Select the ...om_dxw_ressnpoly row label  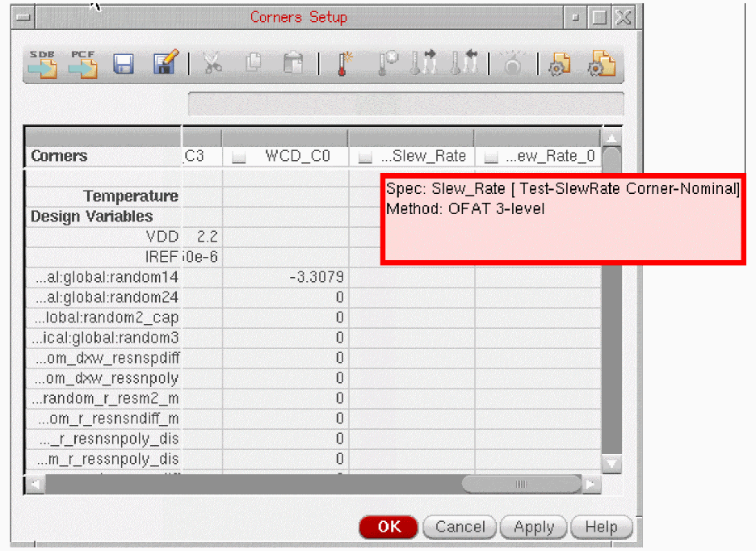[x=107, y=379]
